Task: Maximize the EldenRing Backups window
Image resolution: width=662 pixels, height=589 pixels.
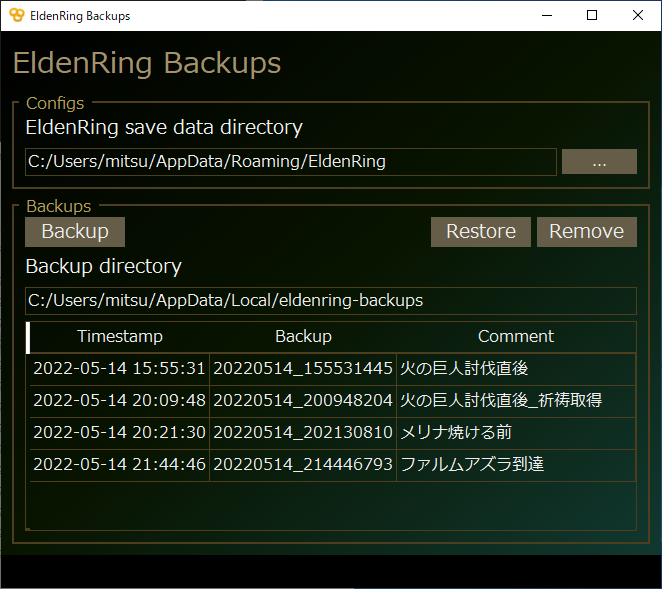Action: [x=592, y=15]
